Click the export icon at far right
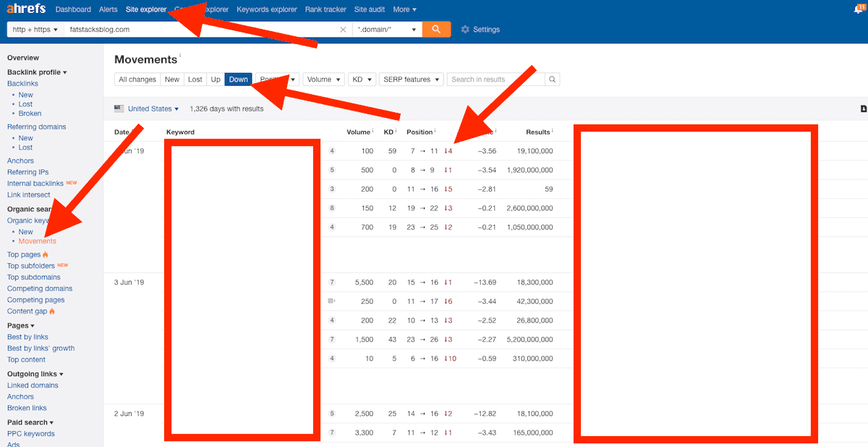This screenshot has height=447, width=868. [x=863, y=109]
